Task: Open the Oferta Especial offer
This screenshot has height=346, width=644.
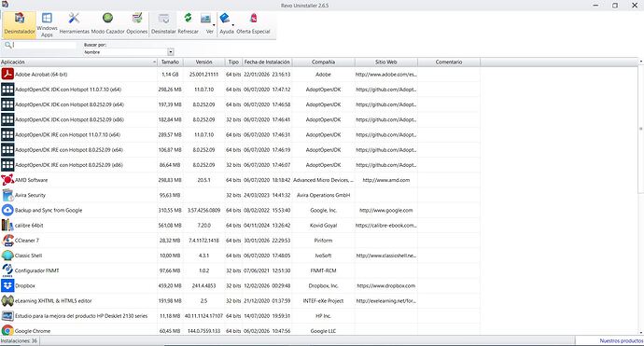Action: click(254, 24)
